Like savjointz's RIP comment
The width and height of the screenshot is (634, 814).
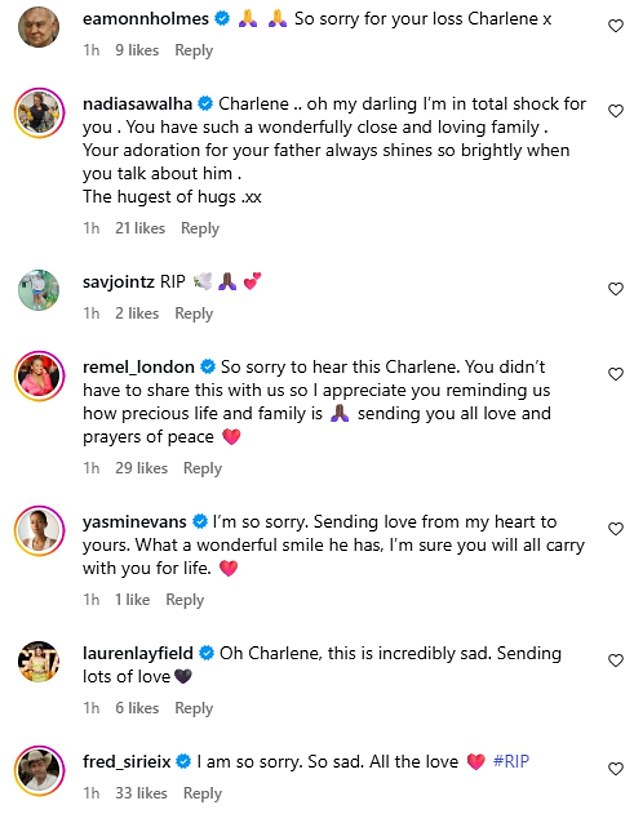616,289
